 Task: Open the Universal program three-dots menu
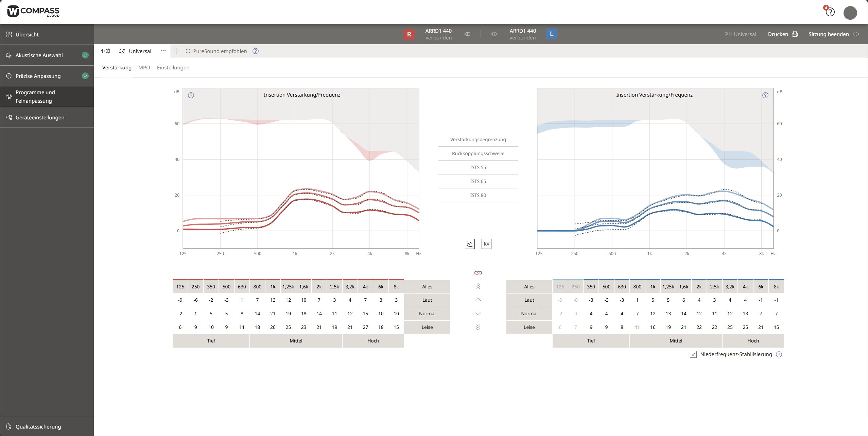click(x=163, y=51)
